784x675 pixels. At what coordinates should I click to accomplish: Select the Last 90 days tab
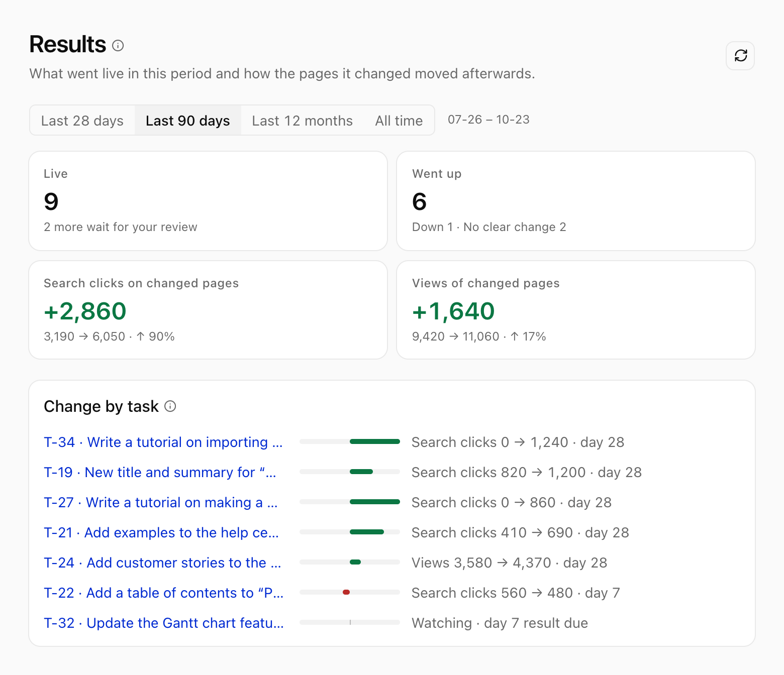click(188, 121)
